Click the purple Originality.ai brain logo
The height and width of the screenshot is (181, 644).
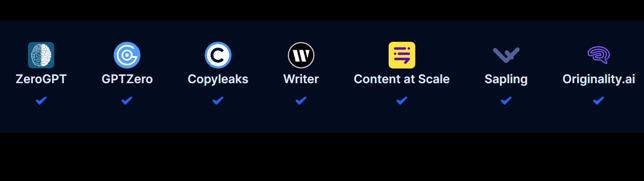[599, 55]
